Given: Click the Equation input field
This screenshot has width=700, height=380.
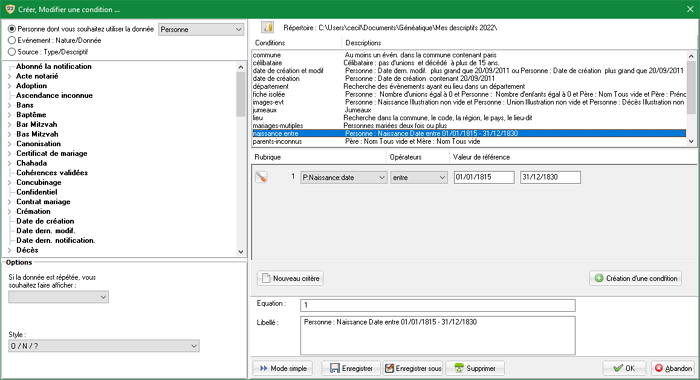Looking at the screenshot, I should (438, 305).
